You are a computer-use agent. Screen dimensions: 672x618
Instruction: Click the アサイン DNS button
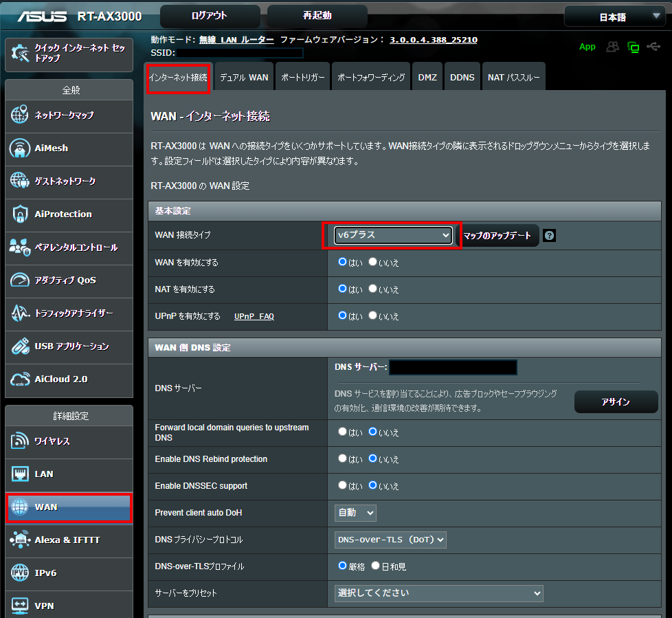point(616,402)
